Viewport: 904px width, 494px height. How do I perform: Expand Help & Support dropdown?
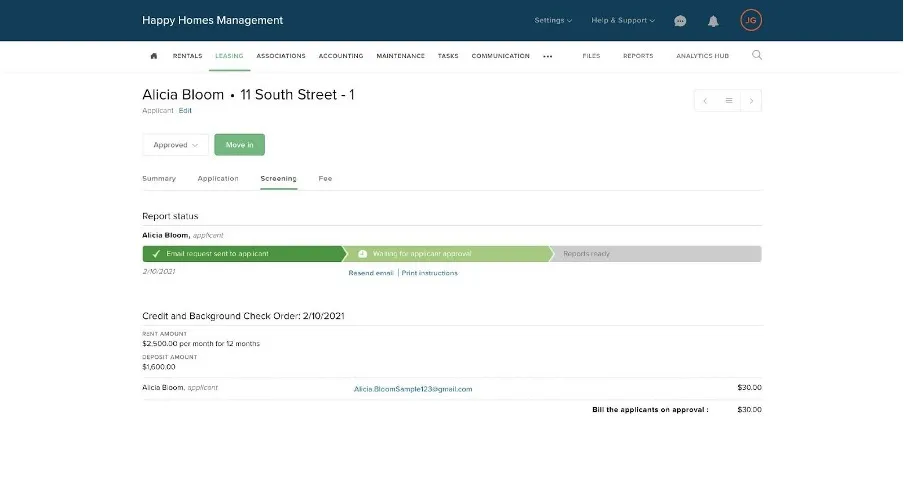[x=623, y=20]
